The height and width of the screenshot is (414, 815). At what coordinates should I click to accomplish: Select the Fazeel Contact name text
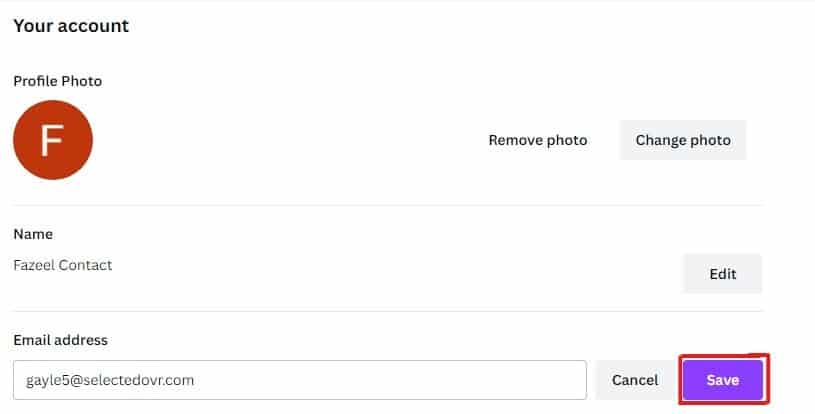pyautogui.click(x=63, y=265)
